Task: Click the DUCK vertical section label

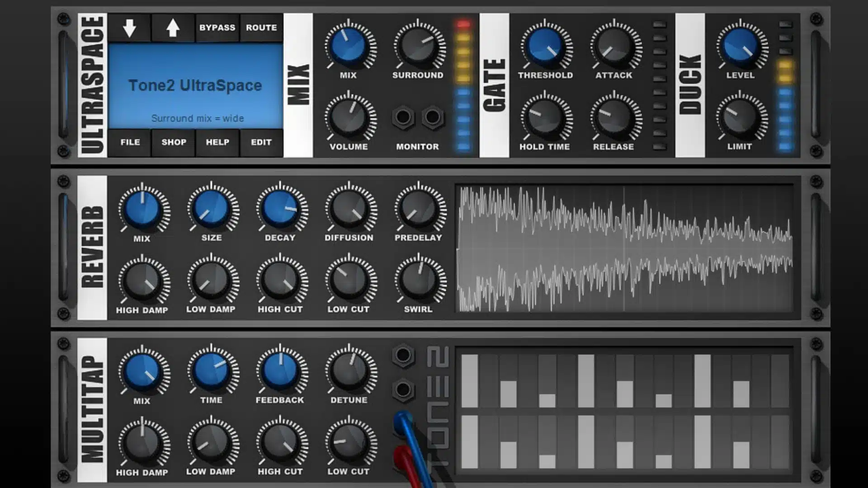Action: coord(690,85)
